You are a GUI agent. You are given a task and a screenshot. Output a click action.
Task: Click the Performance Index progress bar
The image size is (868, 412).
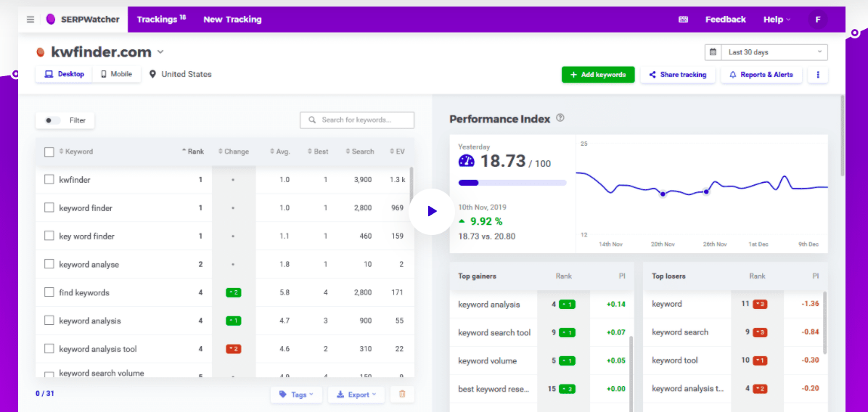click(x=512, y=183)
